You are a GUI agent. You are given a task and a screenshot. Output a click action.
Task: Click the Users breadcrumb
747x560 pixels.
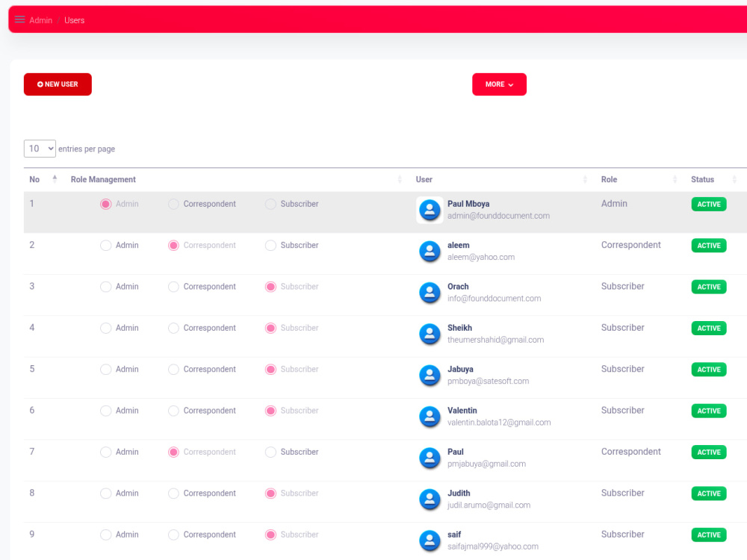tap(74, 20)
